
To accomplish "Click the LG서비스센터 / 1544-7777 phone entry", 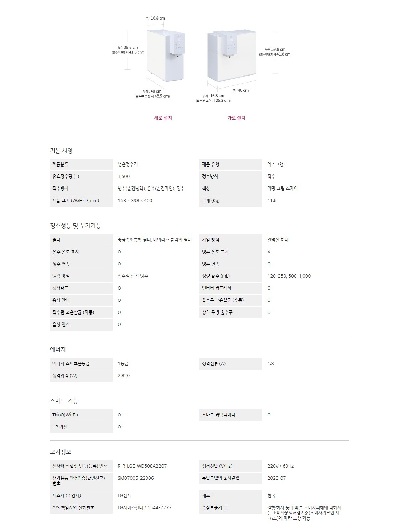I will [144, 508].
